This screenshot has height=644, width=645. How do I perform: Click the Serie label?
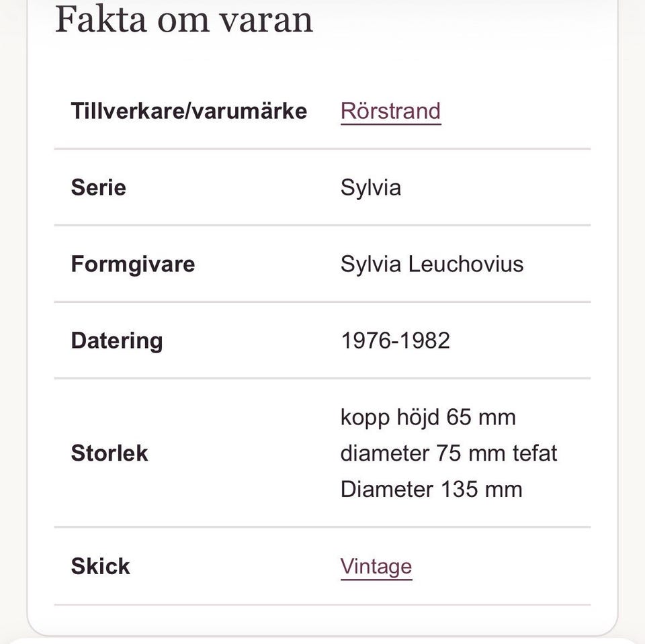click(99, 187)
